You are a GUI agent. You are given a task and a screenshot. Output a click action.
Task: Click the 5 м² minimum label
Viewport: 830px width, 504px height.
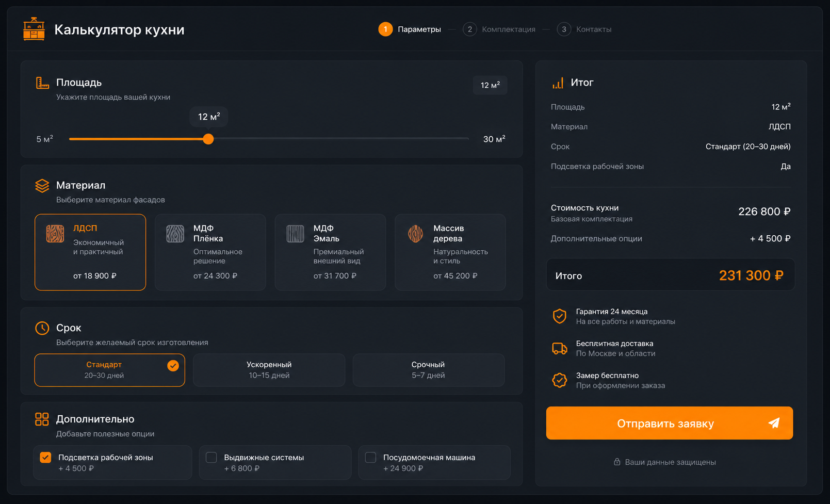coord(45,139)
